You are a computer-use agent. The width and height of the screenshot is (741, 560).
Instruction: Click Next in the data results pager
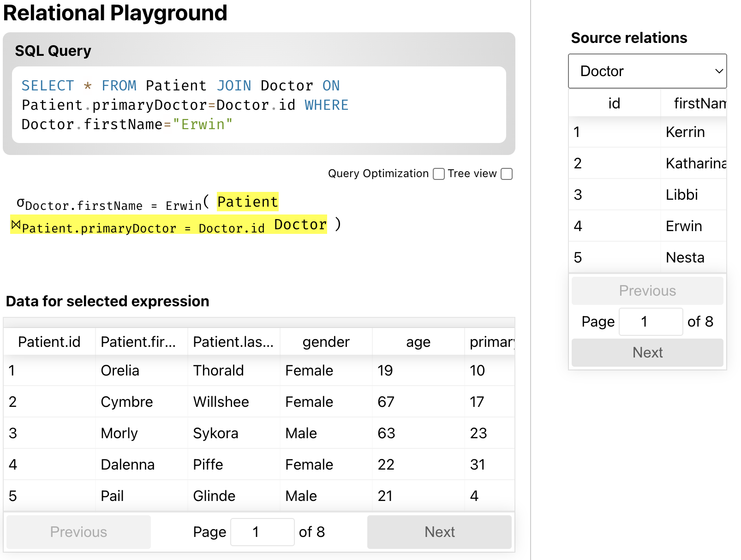[x=439, y=532]
